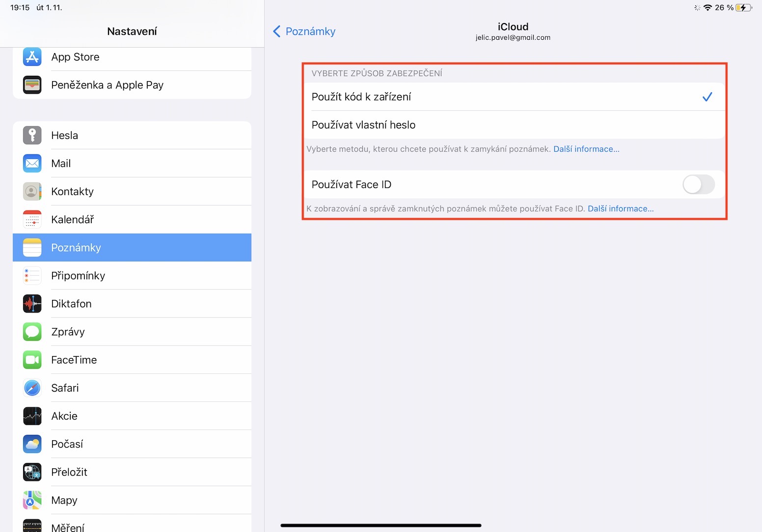Open App Store settings icon
The image size is (762, 532).
tap(32, 57)
